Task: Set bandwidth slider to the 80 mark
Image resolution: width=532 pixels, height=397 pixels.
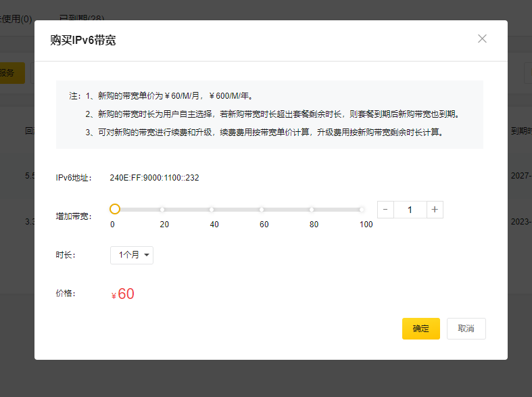Action: pyautogui.click(x=312, y=210)
